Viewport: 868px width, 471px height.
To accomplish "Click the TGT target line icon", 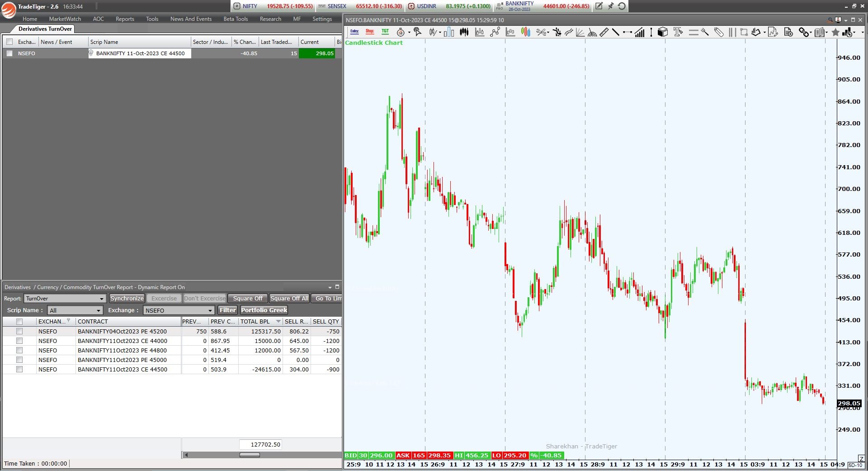I will click(385, 32).
